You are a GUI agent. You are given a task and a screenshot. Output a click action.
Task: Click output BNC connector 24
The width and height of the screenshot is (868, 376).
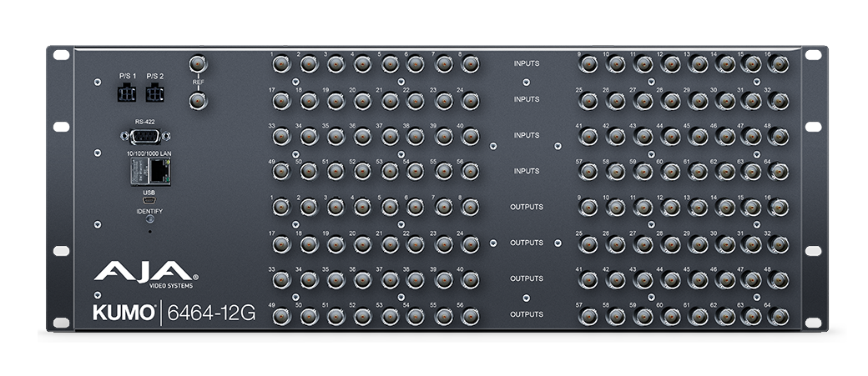point(470,243)
